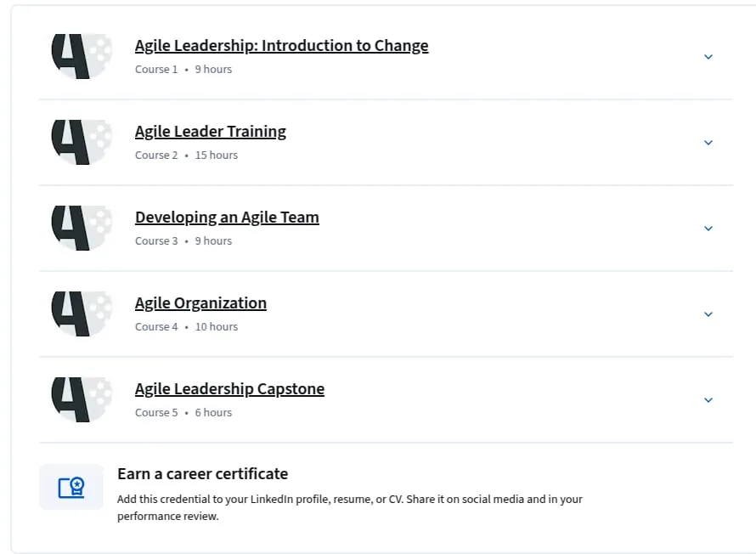Click the logo beside Agile Leadership Capstone
756x554 pixels.
[82, 399]
